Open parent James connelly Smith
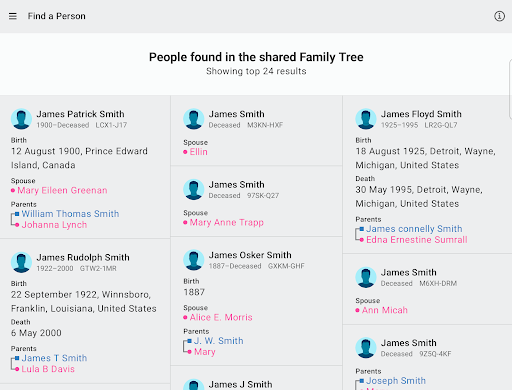 point(414,229)
